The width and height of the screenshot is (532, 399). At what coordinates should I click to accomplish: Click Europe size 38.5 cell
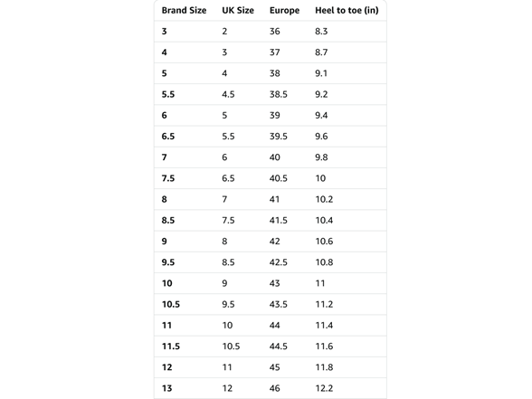point(279,94)
